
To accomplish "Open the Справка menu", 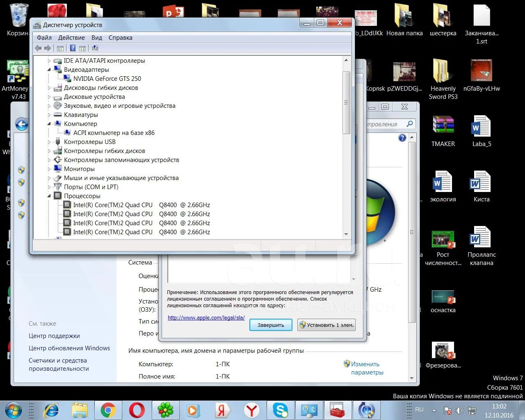I will click(x=120, y=38).
